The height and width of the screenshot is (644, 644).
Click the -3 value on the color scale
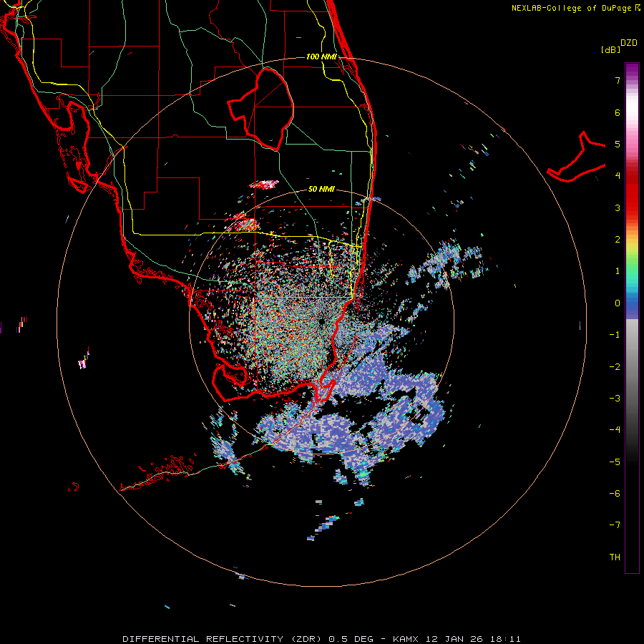[615, 399]
